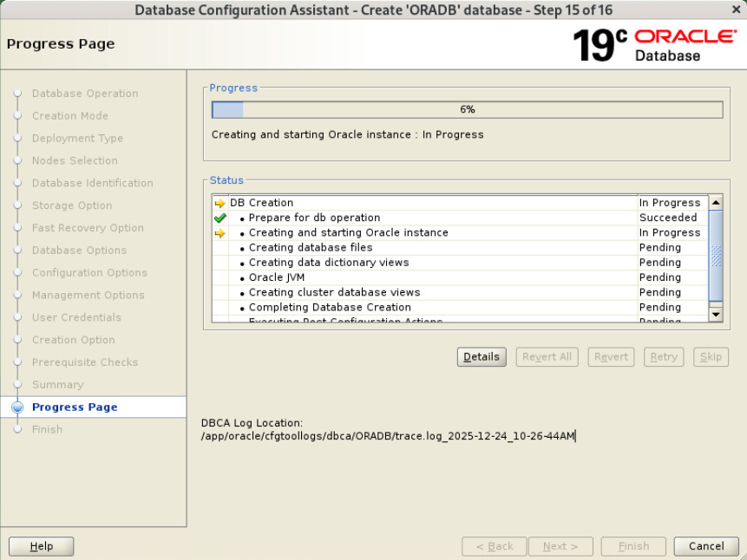The image size is (747, 560).
Task: Click the yellow arrow beside Creating and starting Oracle instance
Action: [x=220, y=233]
